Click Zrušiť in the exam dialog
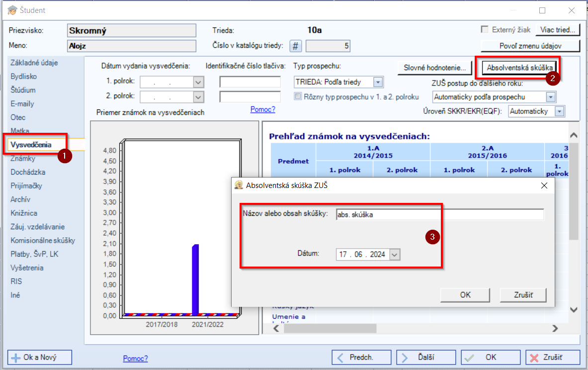588x370 pixels. (523, 295)
